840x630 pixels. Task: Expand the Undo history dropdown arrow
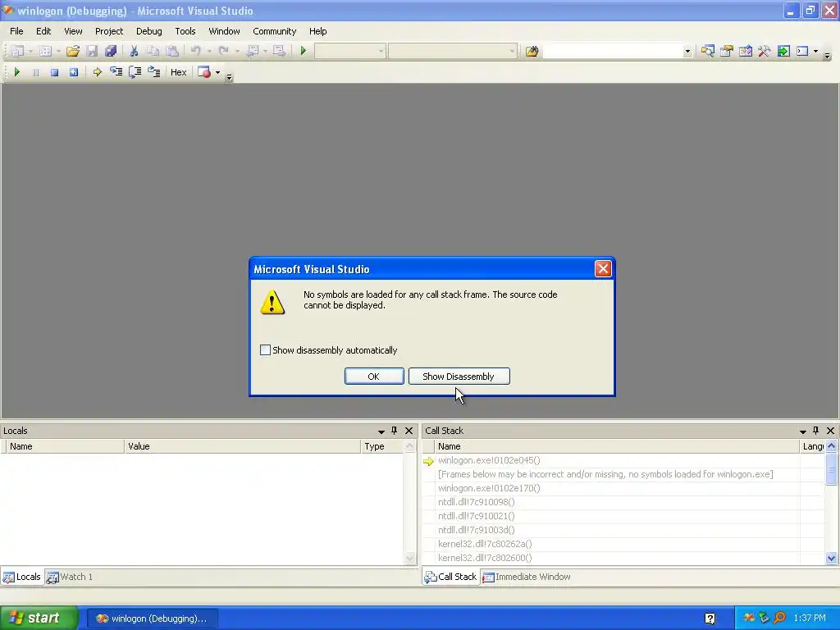(209, 52)
